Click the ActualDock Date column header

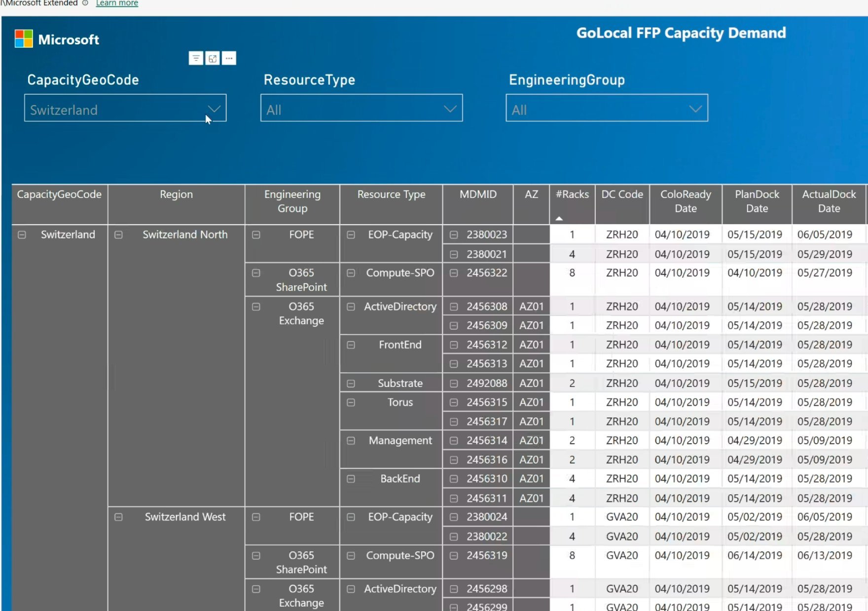[829, 201]
